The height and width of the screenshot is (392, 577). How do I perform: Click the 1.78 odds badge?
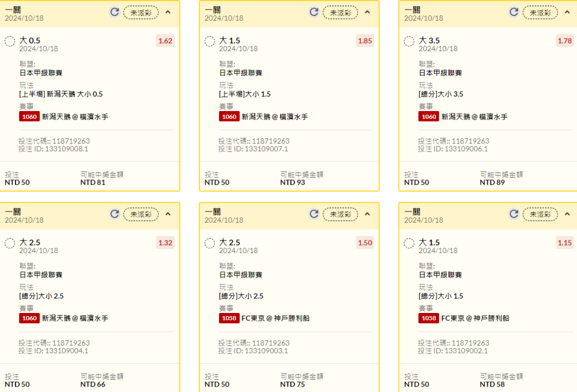click(x=565, y=41)
